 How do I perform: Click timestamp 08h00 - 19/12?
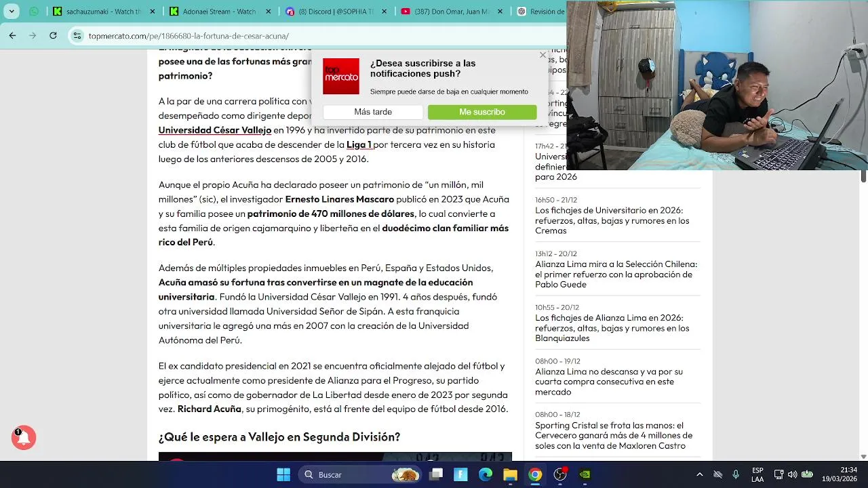click(x=557, y=361)
